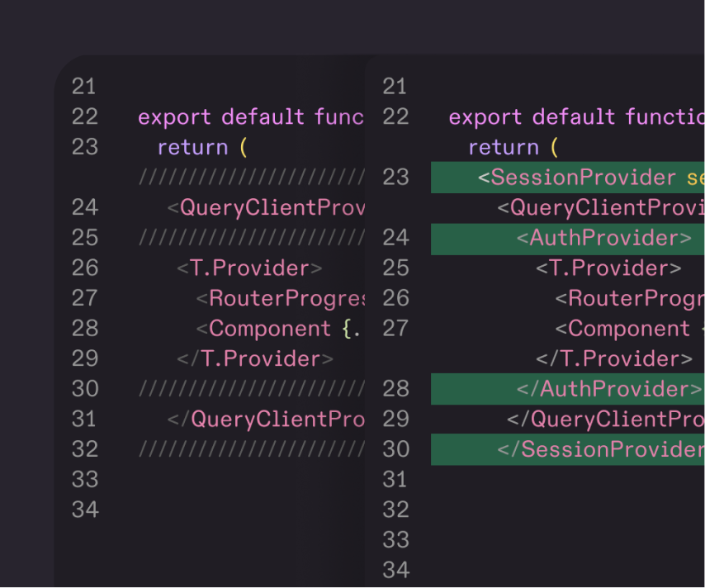Click line number 34 in the right pane
Screen dimensions: 705x588
[395, 570]
